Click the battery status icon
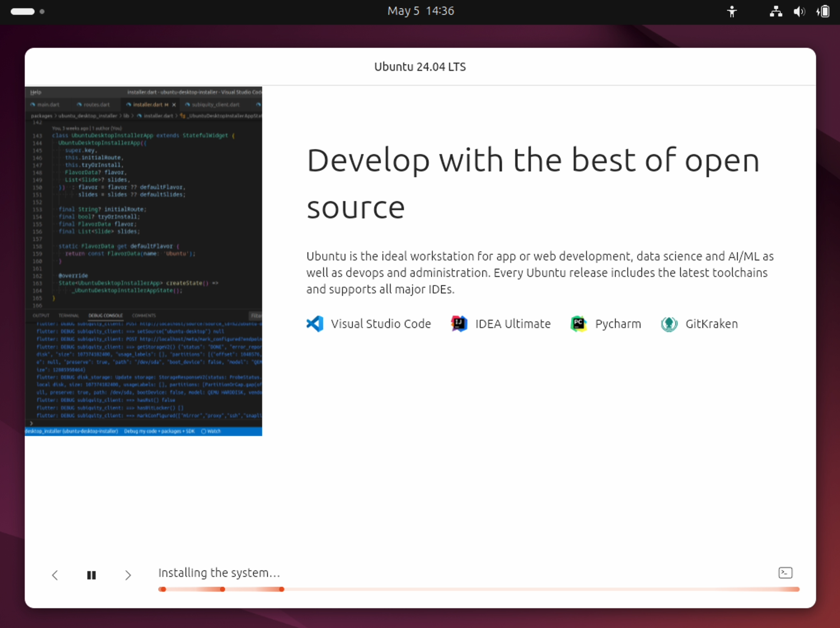 click(x=823, y=12)
